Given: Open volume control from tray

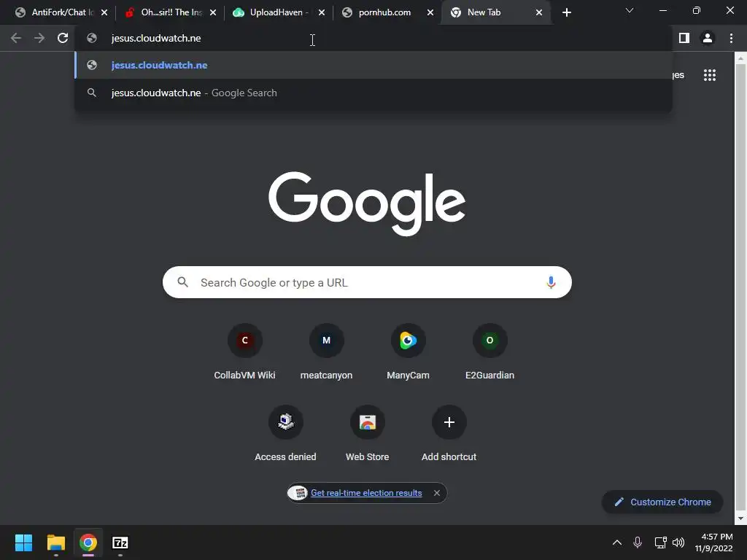Looking at the screenshot, I should tap(678, 542).
